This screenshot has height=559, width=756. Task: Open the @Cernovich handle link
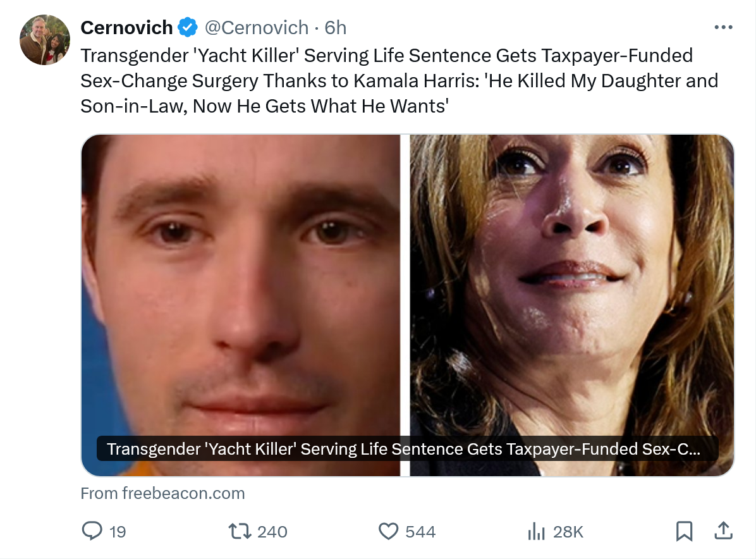tap(257, 28)
